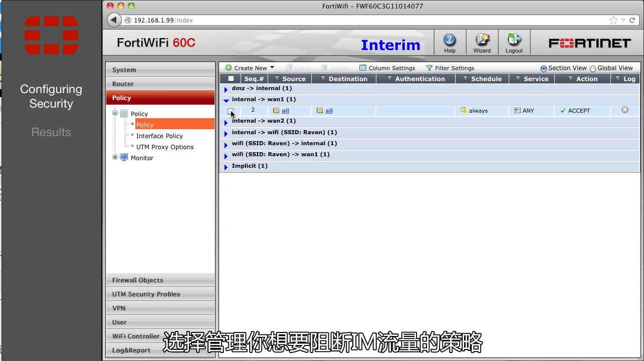Image resolution: width=644 pixels, height=361 pixels.
Task: Click the Seq.# column header
Action: tap(254, 79)
